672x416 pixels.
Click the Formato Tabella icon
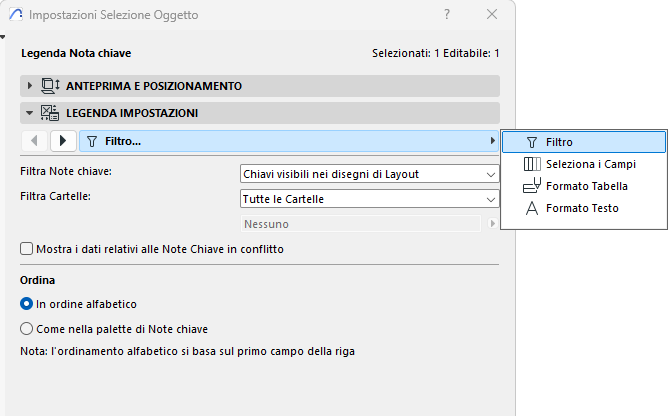click(532, 186)
